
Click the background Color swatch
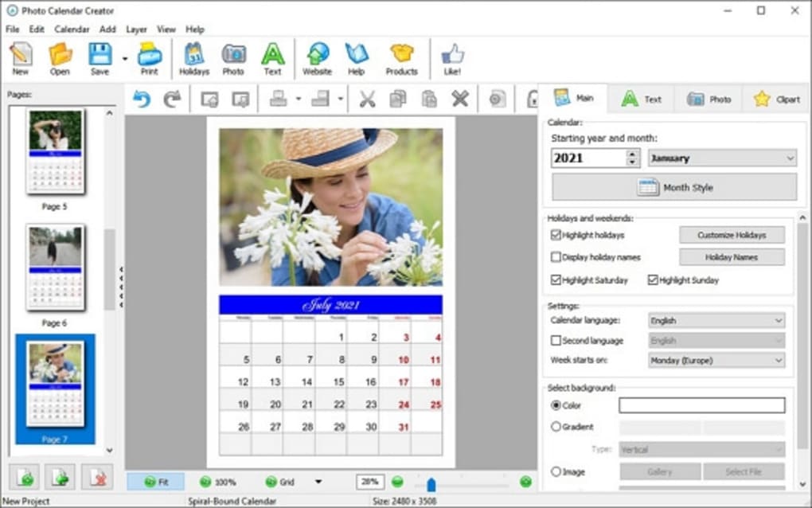701,405
